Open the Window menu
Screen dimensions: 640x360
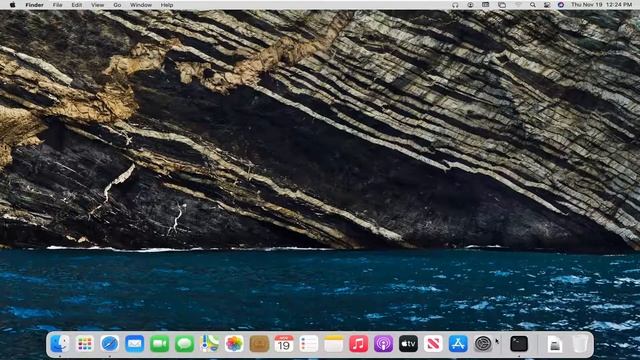pyautogui.click(x=141, y=5)
